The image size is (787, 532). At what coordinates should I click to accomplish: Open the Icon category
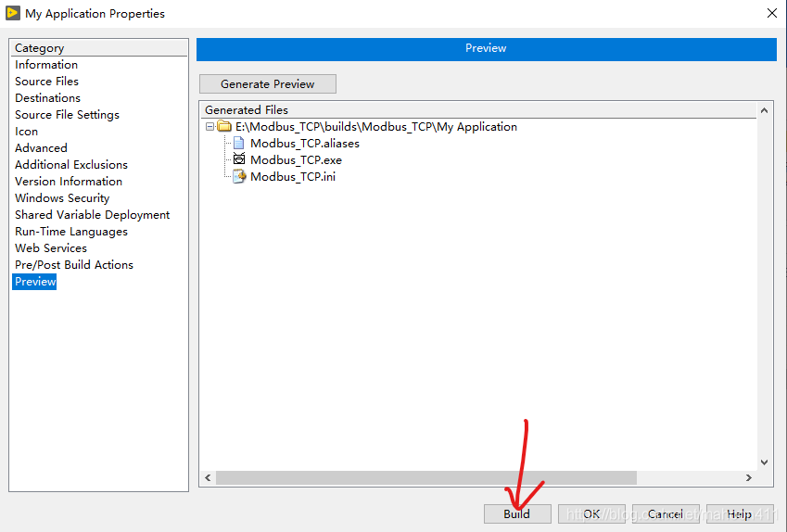pyautogui.click(x=26, y=132)
